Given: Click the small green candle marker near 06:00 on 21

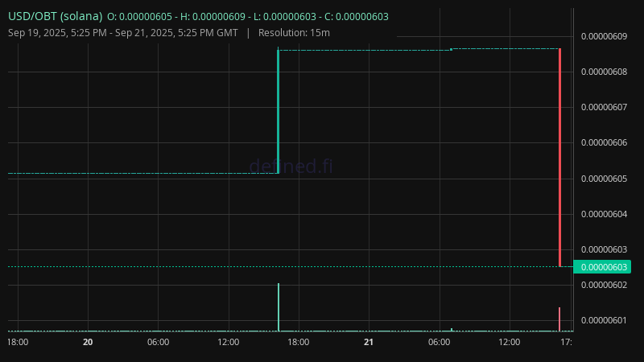Looking at the screenshot, I should 452,49.
